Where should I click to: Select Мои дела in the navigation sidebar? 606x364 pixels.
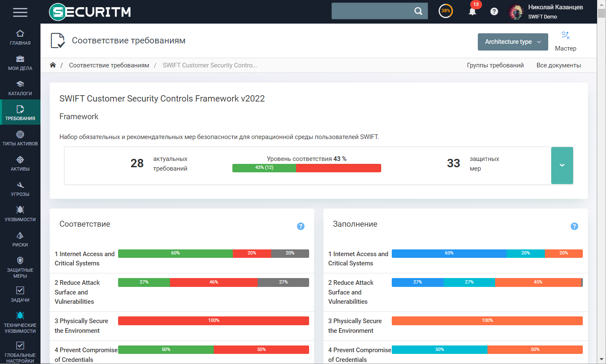tap(20, 63)
